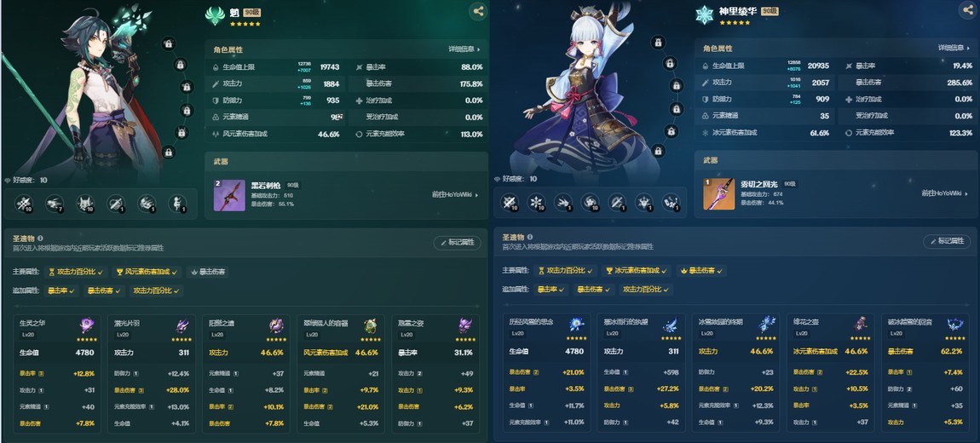Toggle the 风元素伤害加成 main attribute tag

(x=147, y=273)
